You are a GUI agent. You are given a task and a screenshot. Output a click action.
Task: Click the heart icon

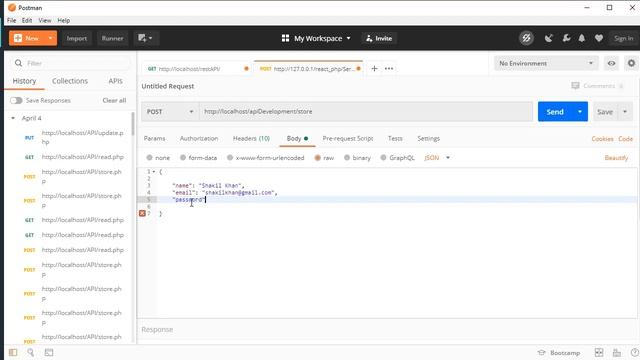tap(599, 38)
